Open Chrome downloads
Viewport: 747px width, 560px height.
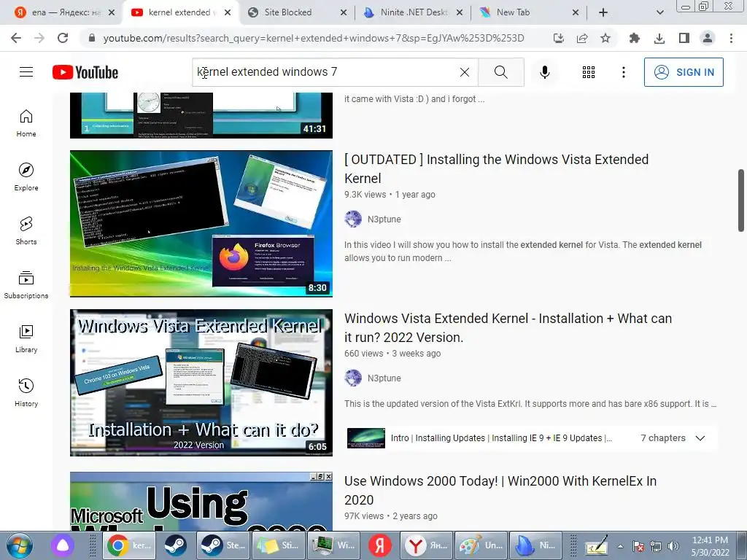click(x=659, y=38)
